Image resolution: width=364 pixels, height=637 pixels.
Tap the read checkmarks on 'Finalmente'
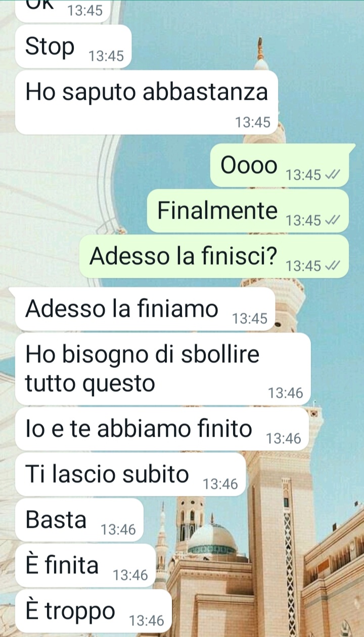(x=334, y=221)
